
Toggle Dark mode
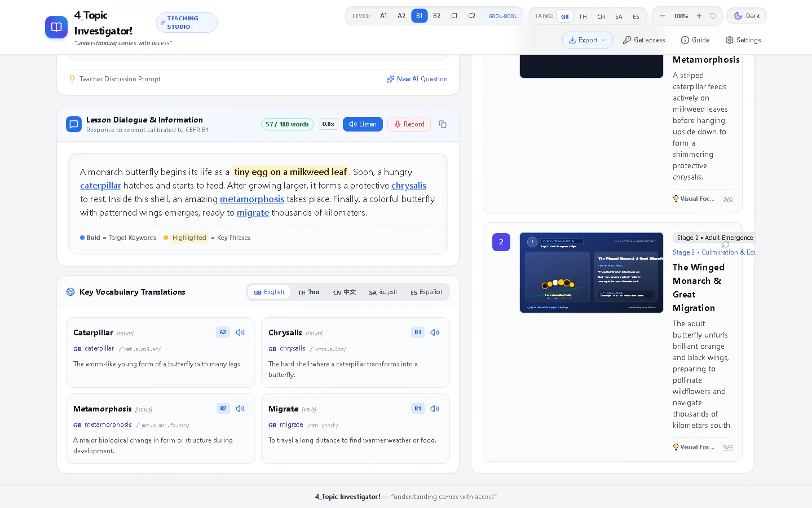tap(747, 16)
